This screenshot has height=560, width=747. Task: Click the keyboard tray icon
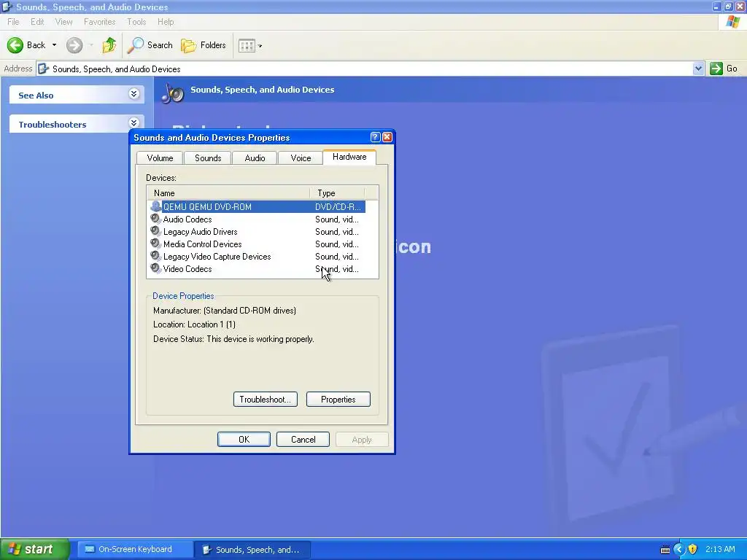[x=665, y=550]
